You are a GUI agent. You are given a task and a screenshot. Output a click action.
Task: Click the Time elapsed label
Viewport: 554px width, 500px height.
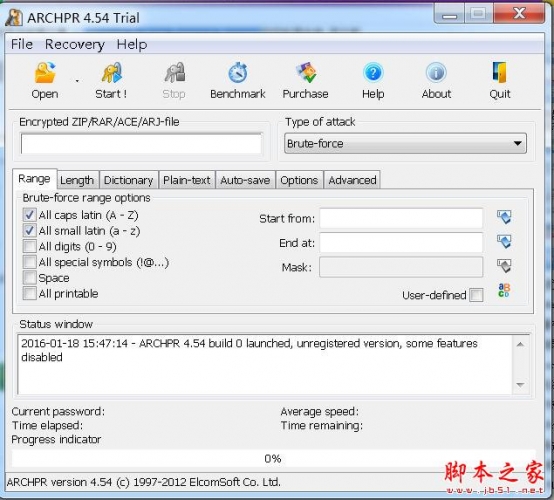point(47,425)
